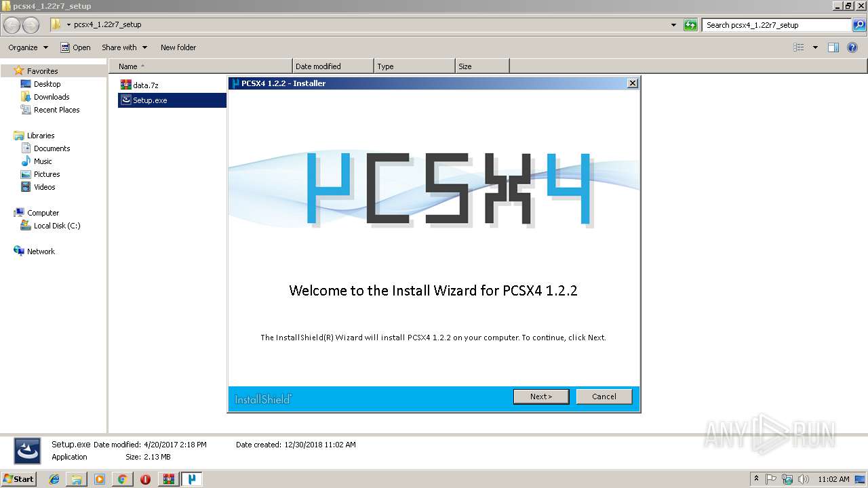The height and width of the screenshot is (488, 868).
Task: Sort files by Type column
Action: [414, 66]
